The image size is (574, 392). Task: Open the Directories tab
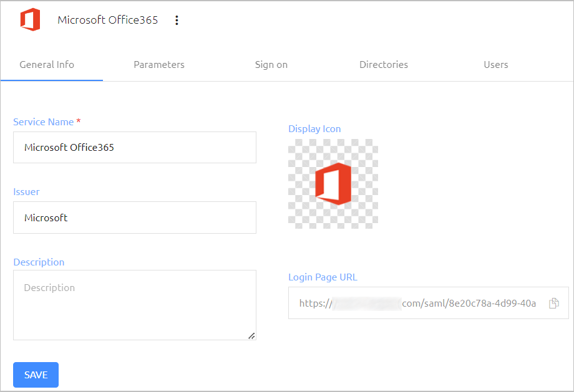pyautogui.click(x=384, y=65)
